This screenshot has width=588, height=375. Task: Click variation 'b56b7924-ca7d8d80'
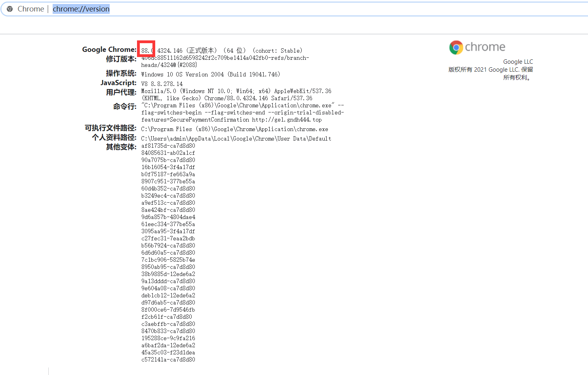click(168, 246)
